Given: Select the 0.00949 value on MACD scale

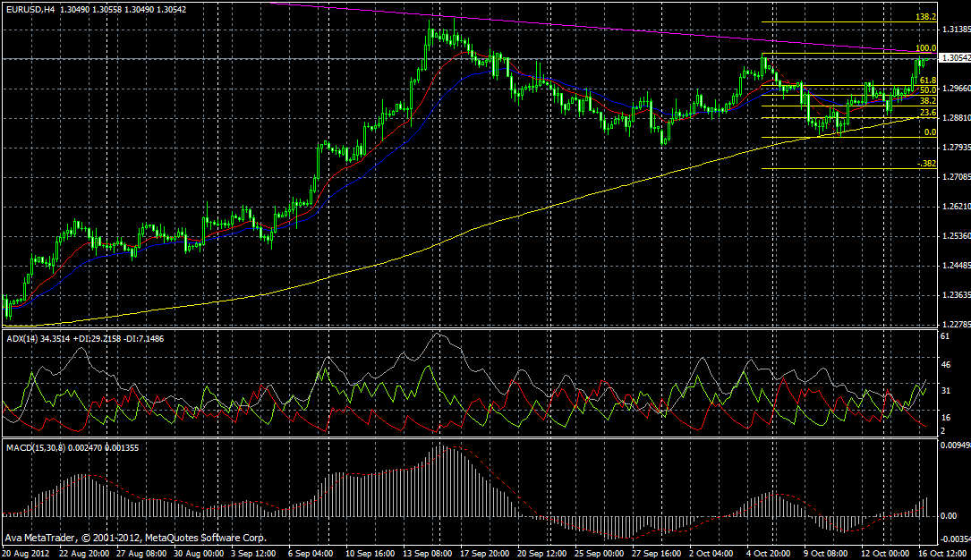Looking at the screenshot, I should tap(952, 444).
